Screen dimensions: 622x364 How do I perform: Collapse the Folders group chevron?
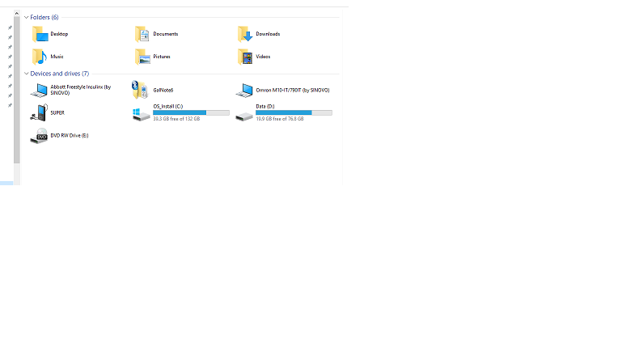click(26, 17)
